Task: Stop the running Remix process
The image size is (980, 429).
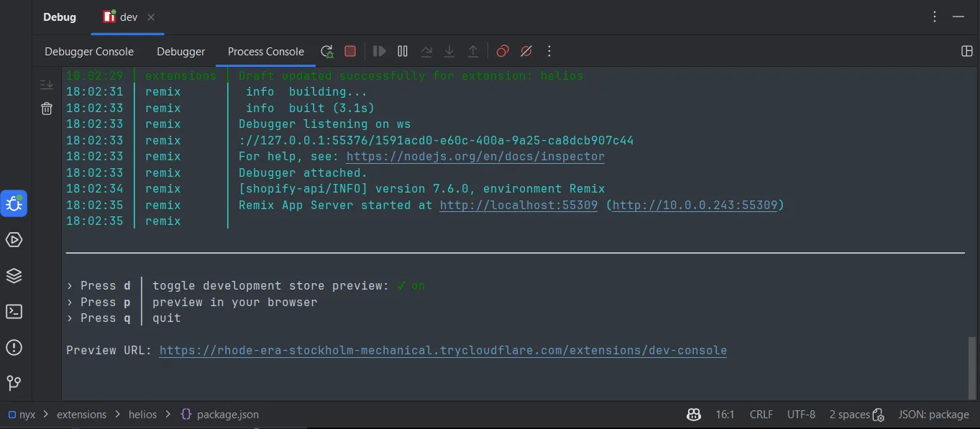Action: pyautogui.click(x=350, y=51)
